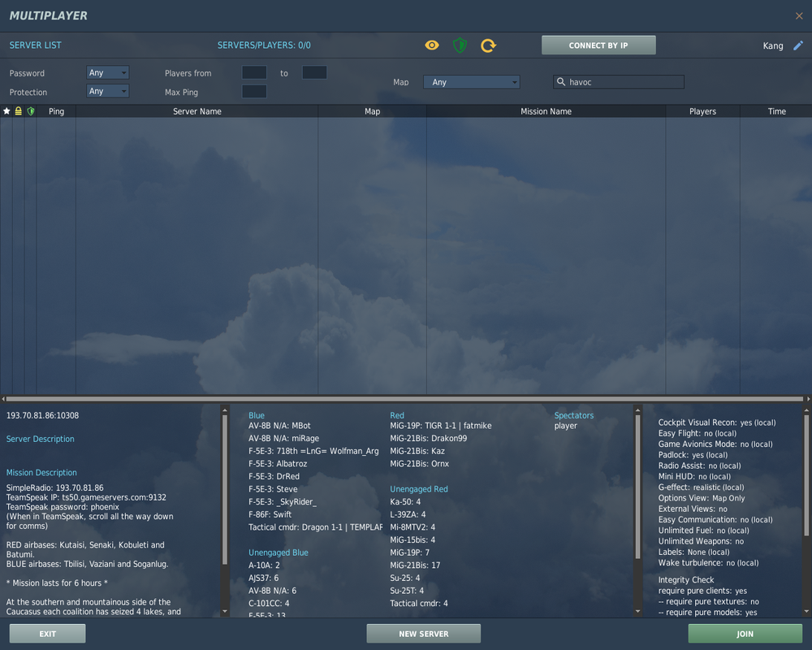The width and height of the screenshot is (812, 650).
Task: Click the A-10A: 2 slot entry
Action: (x=264, y=565)
